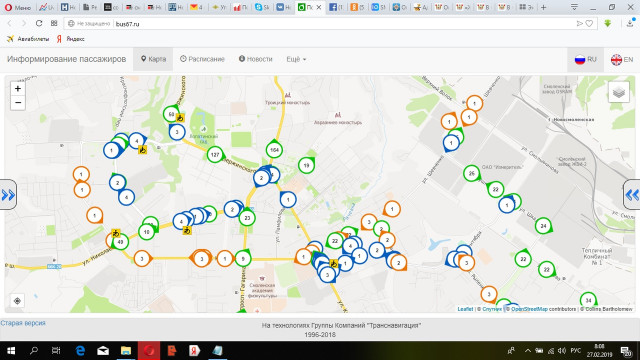Screen dimensions: 640x360
Task: Open the map layers selector icon
Action: tap(619, 92)
